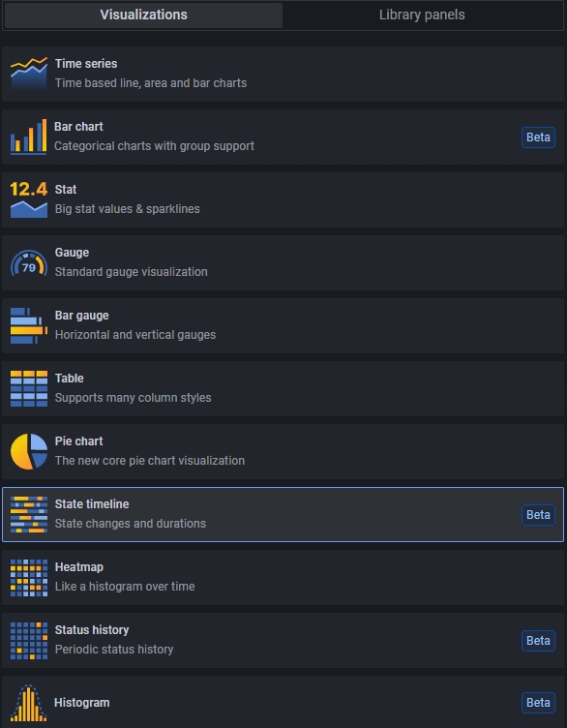Switch to the Library panels tab
The height and width of the screenshot is (728, 567).
[x=422, y=15]
